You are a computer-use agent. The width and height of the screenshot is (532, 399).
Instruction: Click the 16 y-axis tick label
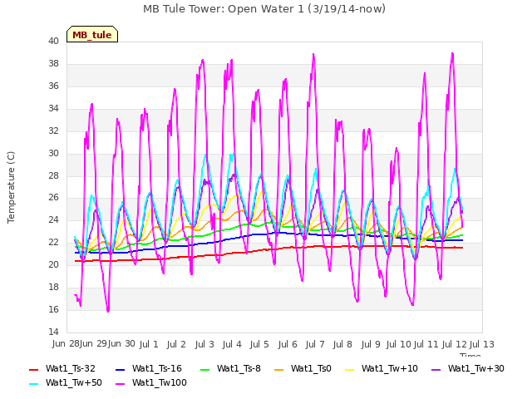click(x=53, y=309)
